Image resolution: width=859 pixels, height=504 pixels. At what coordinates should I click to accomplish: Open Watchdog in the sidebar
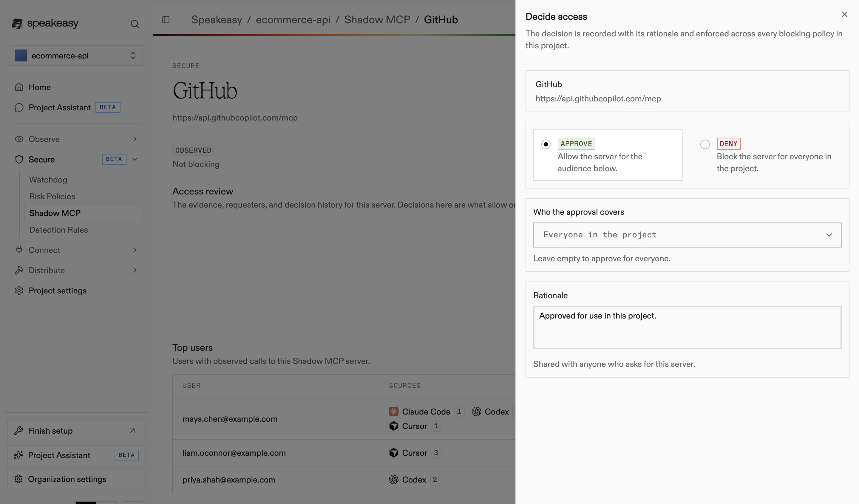[48, 180]
